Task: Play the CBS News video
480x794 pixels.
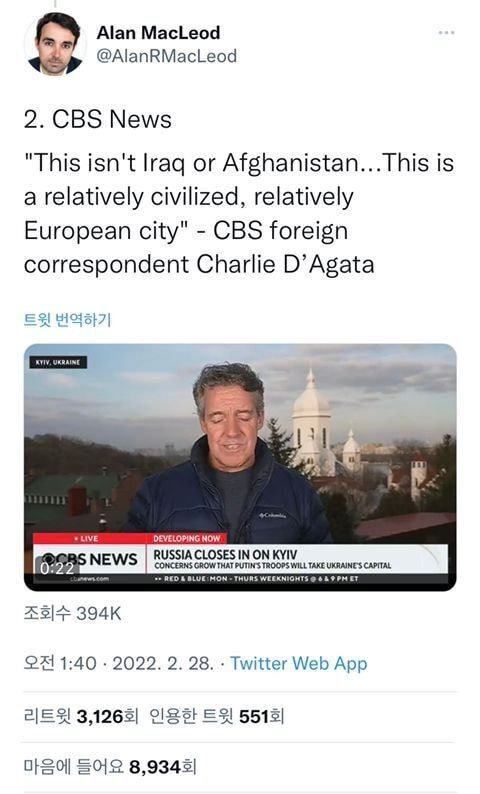Action: click(x=240, y=467)
